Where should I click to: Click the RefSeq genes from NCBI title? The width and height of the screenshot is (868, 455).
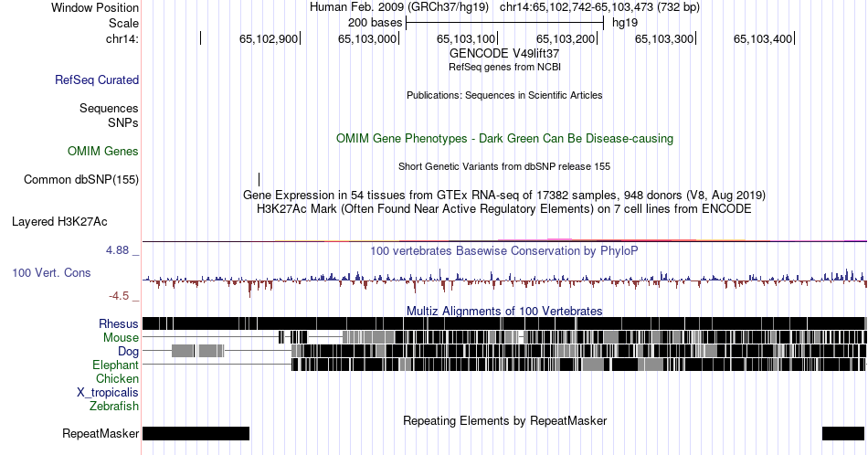pos(504,67)
